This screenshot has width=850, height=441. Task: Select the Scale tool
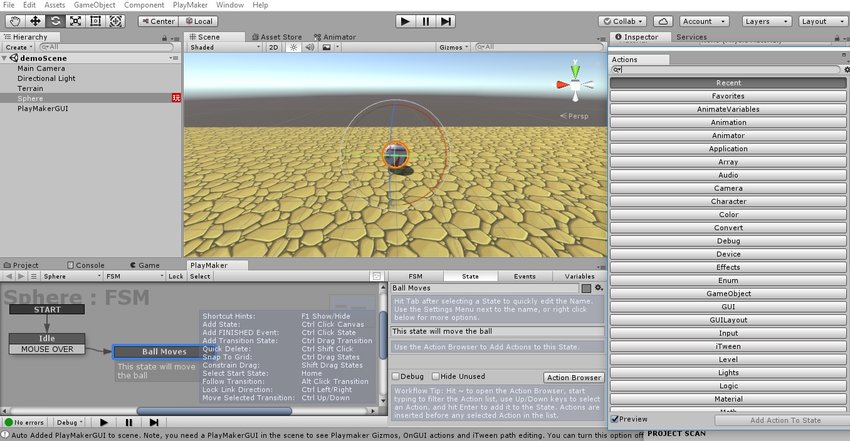point(75,21)
